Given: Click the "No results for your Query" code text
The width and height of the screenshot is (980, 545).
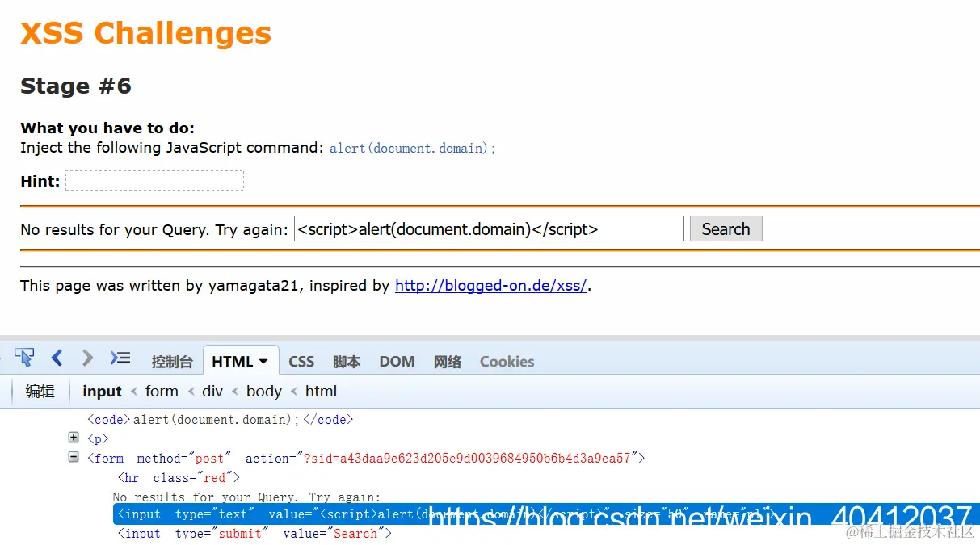Looking at the screenshot, I should coord(246,497).
